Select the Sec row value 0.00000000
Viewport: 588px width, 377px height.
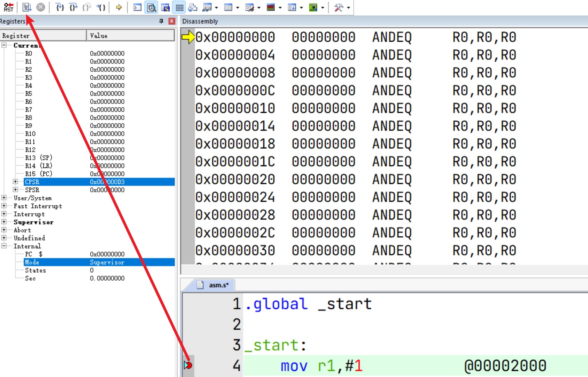click(x=107, y=278)
